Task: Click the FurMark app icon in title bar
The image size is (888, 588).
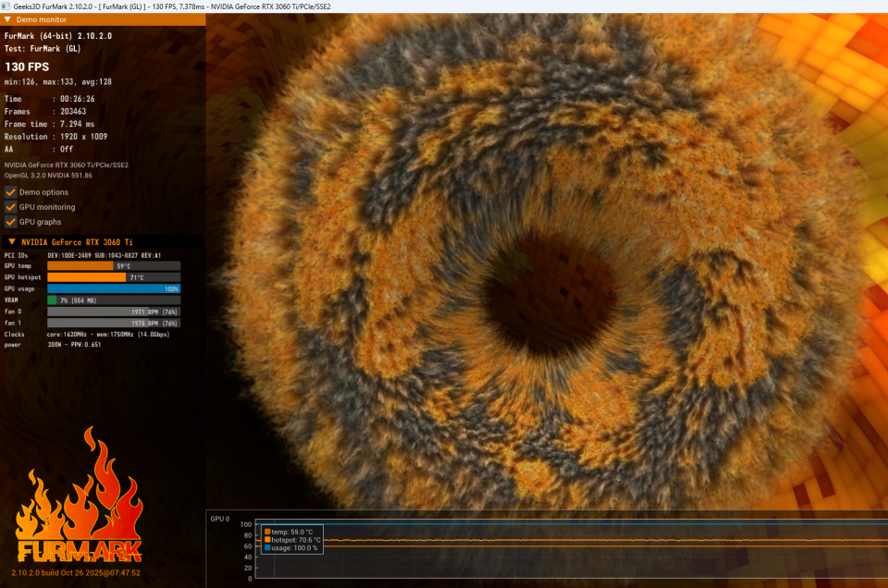Action: pos(6,6)
